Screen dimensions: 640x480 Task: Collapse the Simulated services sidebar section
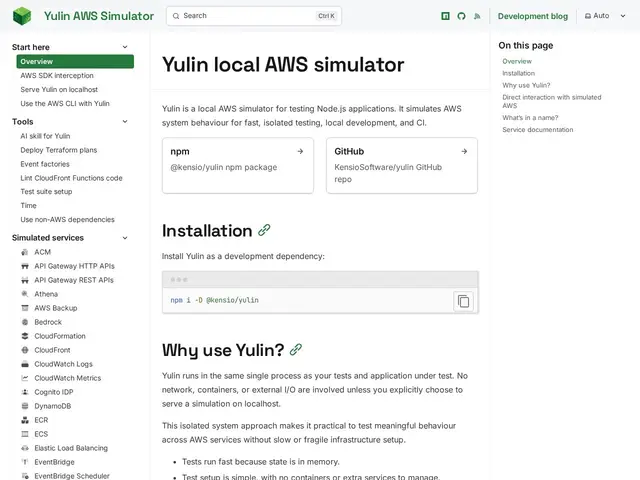pyautogui.click(x=125, y=238)
